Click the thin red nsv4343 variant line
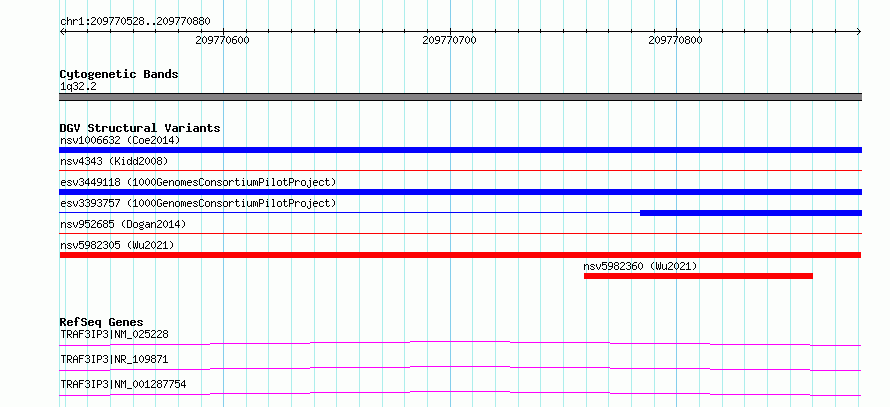The width and height of the screenshot is (890, 407). pyautogui.click(x=460, y=170)
